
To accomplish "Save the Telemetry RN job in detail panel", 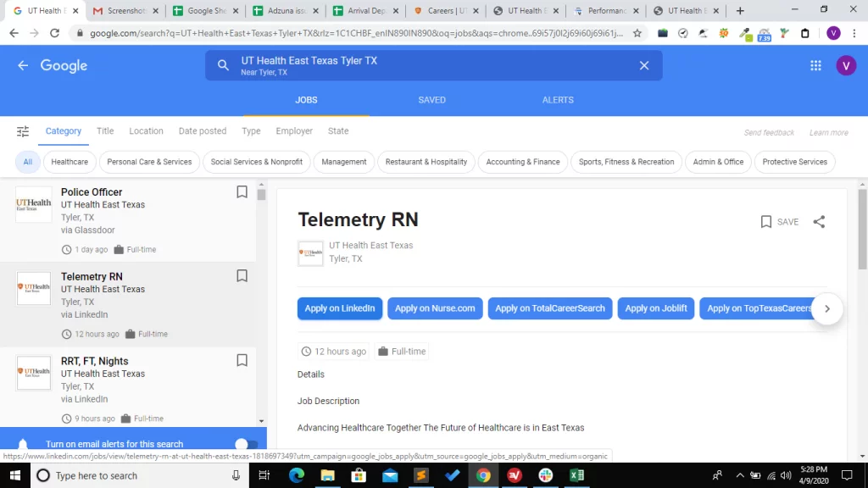I will coord(780,222).
